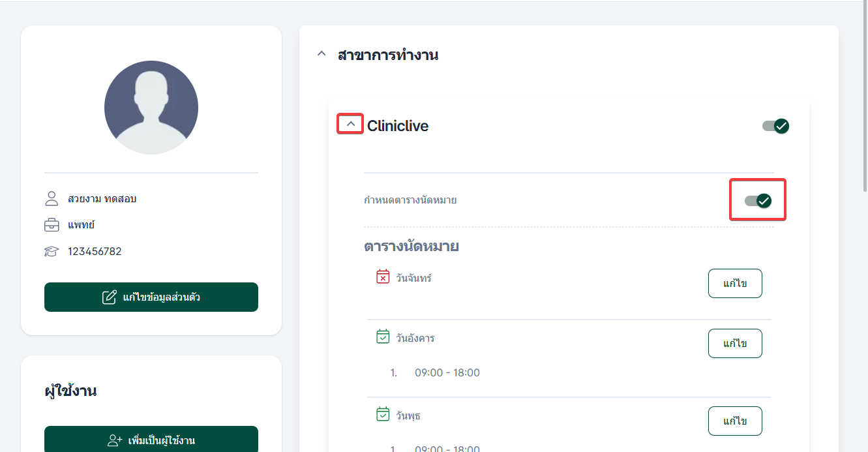Collapse the Cliniclive panel chevron
The height and width of the screenshot is (452, 868).
pyautogui.click(x=350, y=124)
